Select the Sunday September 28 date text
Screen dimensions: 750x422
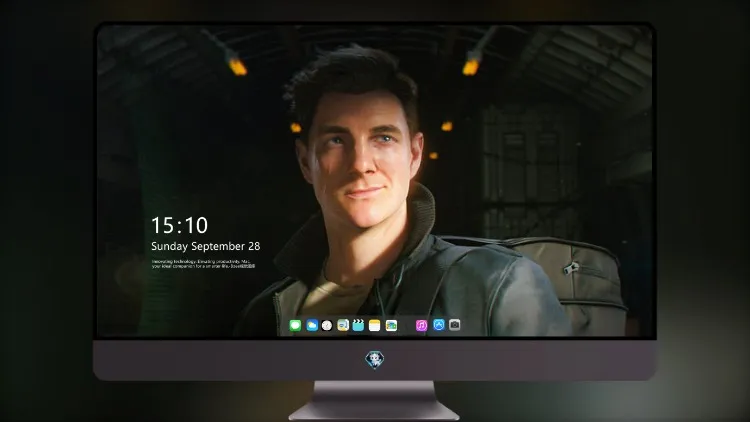[206, 246]
